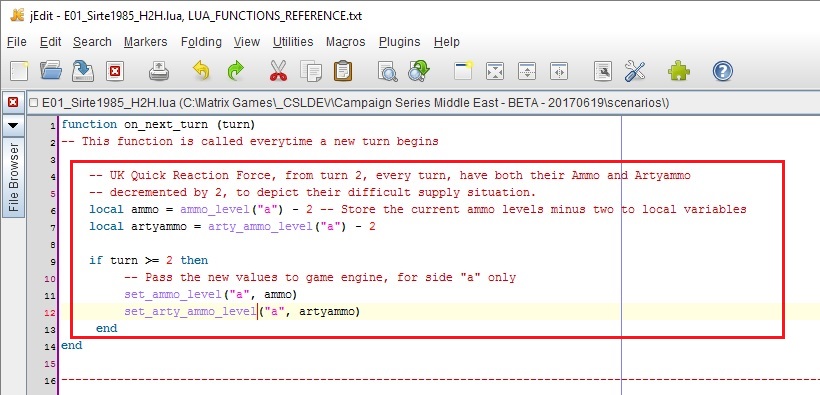Click line number 1 in gutter

click(x=53, y=126)
